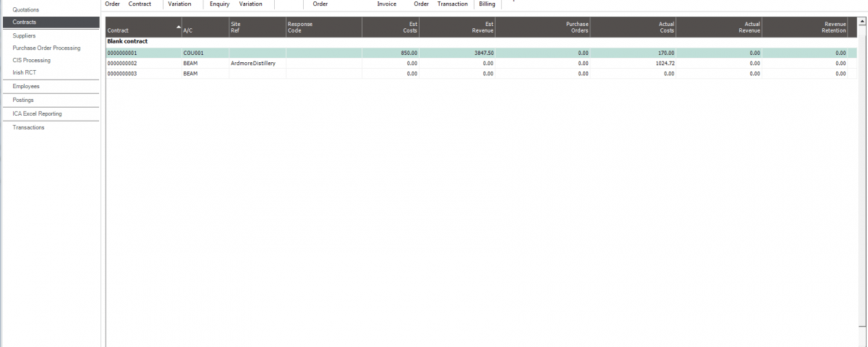
Task: Click Est Revenue value 3847.50
Action: pyautogui.click(x=483, y=53)
